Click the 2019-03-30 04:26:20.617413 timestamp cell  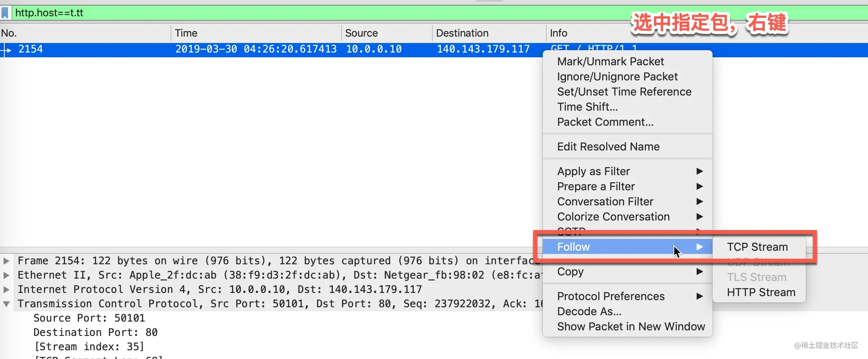(x=256, y=49)
